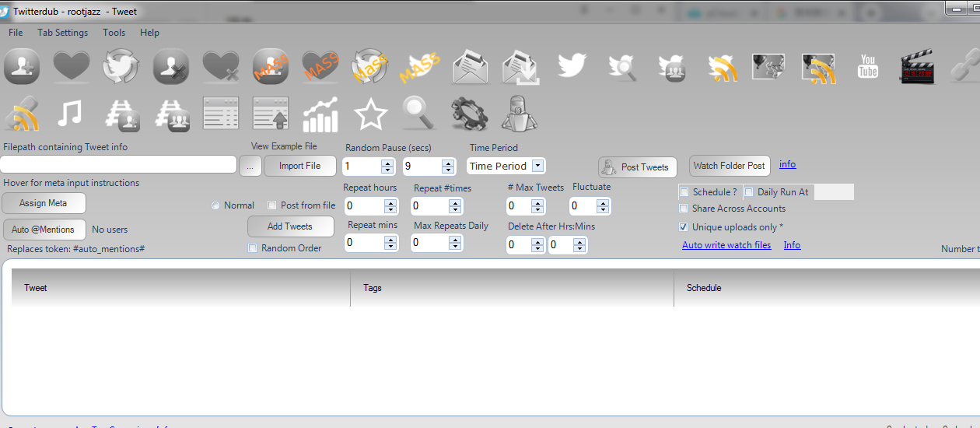Screen dimensions: 980x428
Task: Open the video clapperboard icon
Action: [916, 68]
